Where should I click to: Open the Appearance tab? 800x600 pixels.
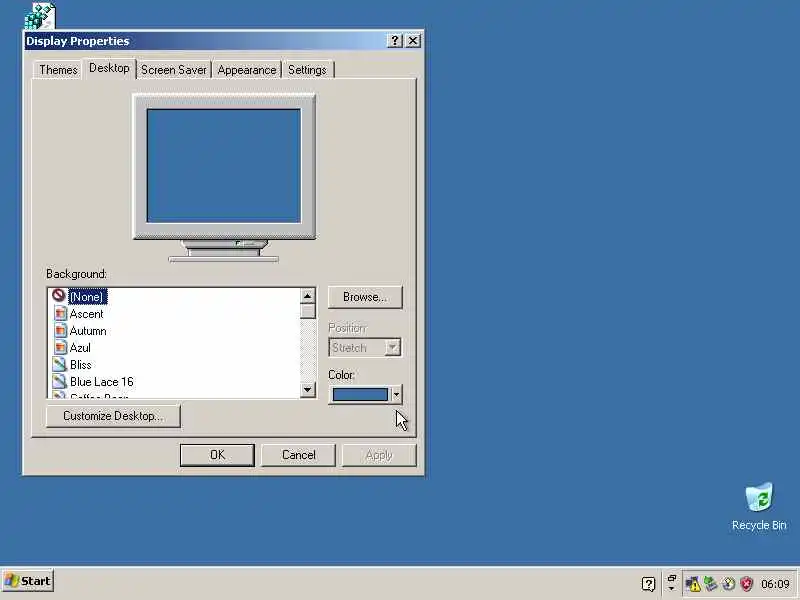coord(247,70)
